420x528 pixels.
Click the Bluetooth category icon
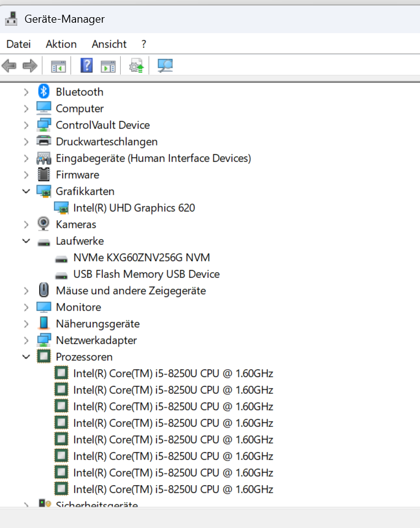click(44, 91)
